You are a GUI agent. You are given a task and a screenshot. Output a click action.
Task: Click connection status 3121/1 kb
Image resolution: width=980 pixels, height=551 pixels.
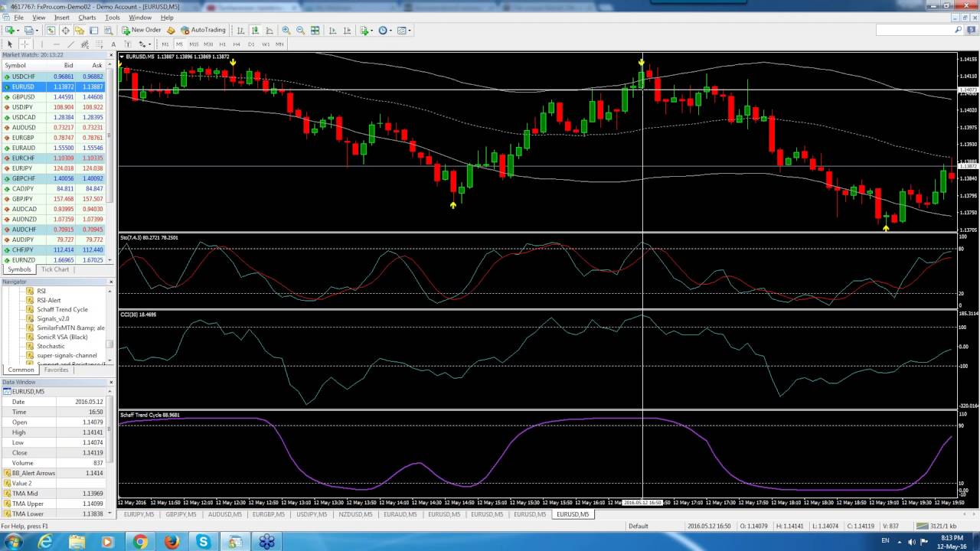935,526
